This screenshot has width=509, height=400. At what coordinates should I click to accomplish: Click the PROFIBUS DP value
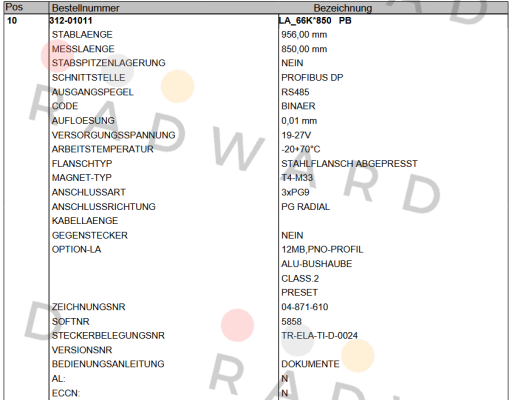312,78
